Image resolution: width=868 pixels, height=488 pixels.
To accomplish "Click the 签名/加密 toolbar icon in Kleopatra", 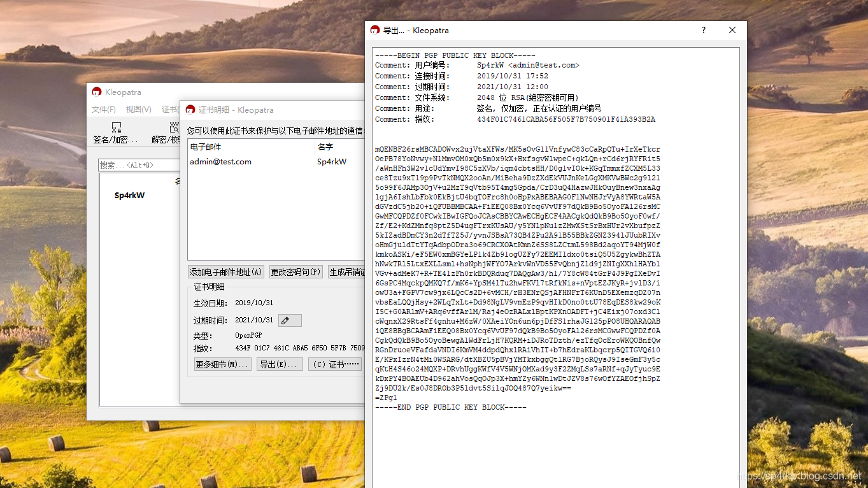I will [x=116, y=133].
